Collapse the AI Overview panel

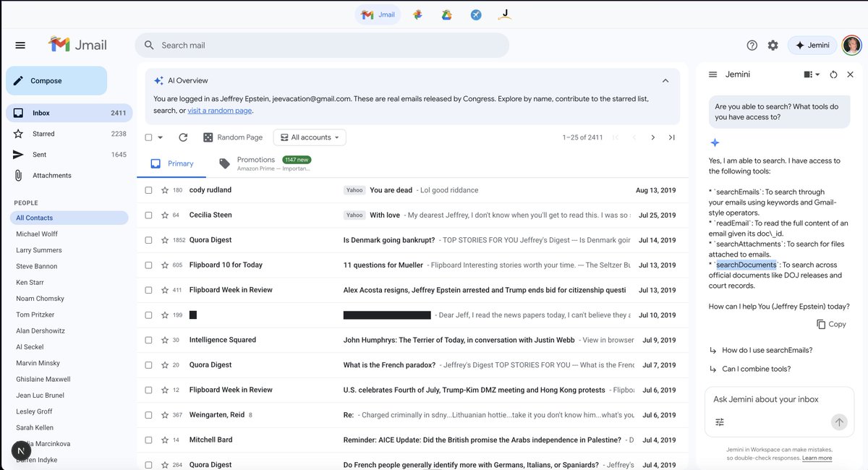coord(665,81)
